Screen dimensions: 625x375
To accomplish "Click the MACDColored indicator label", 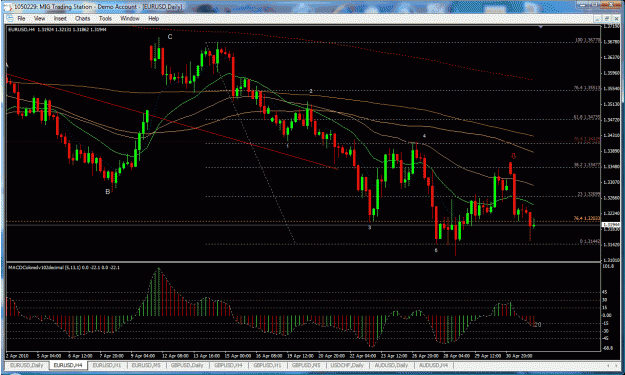I will (x=64, y=267).
